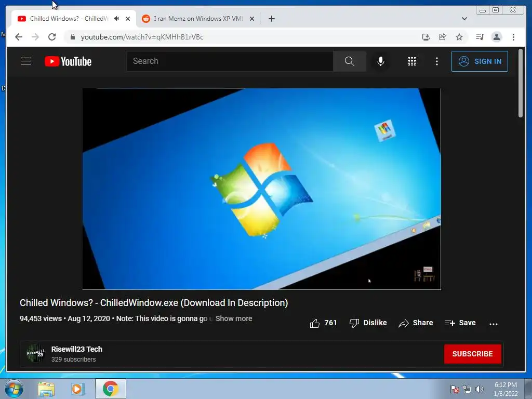Open the YouTube hamburger guide menu

tap(26, 61)
